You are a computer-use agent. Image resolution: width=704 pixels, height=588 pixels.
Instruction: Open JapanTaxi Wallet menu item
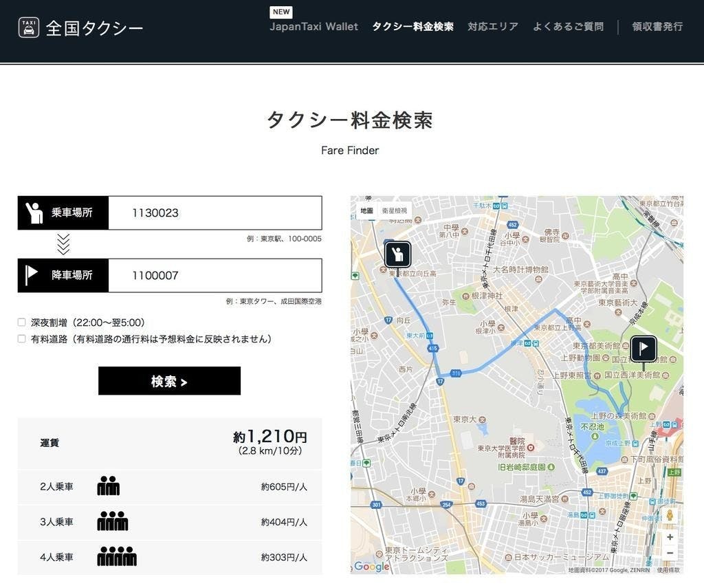pos(313,27)
